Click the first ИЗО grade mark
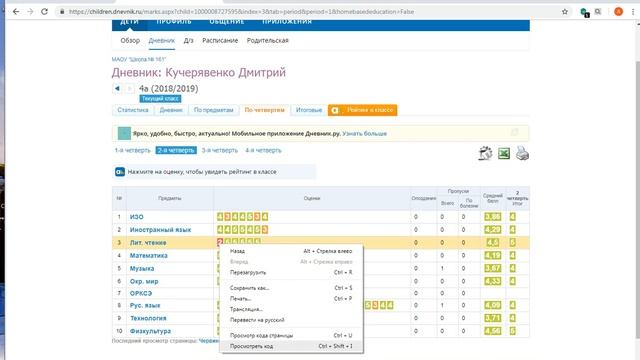Viewport: 640px width, 360px height. tap(220, 217)
